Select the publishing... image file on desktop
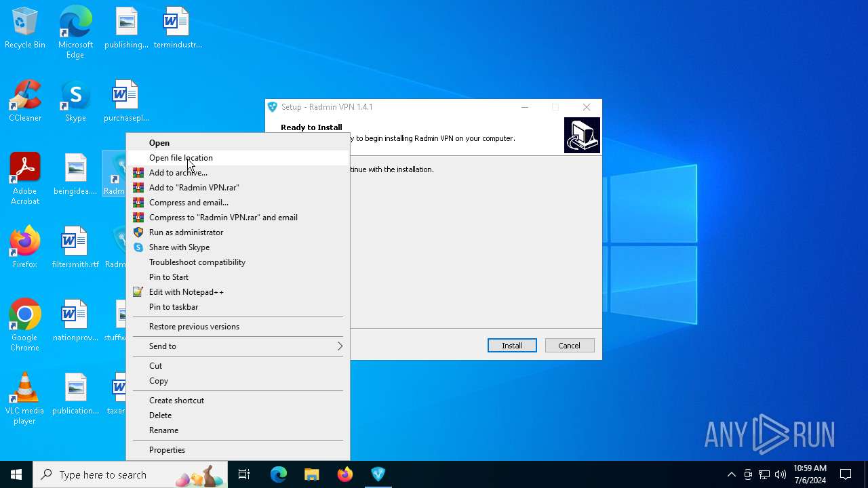The image size is (868, 488). pos(126,28)
